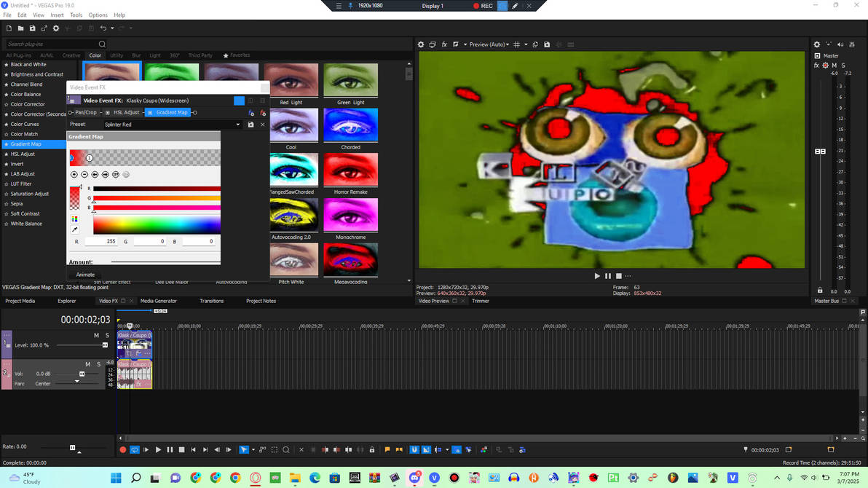
Task: Select the color picker eyedropper tool
Action: point(74,228)
